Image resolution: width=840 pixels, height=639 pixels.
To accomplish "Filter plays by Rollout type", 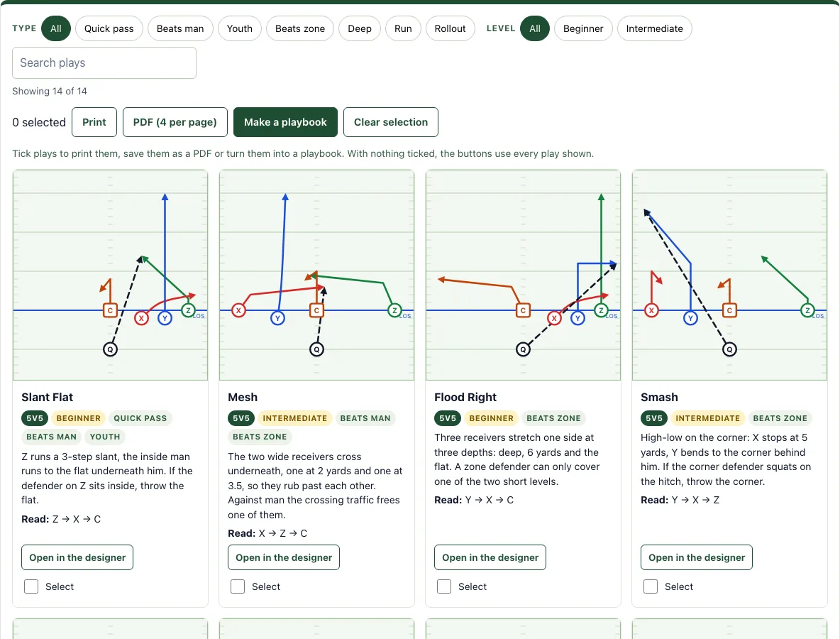I will coord(450,28).
